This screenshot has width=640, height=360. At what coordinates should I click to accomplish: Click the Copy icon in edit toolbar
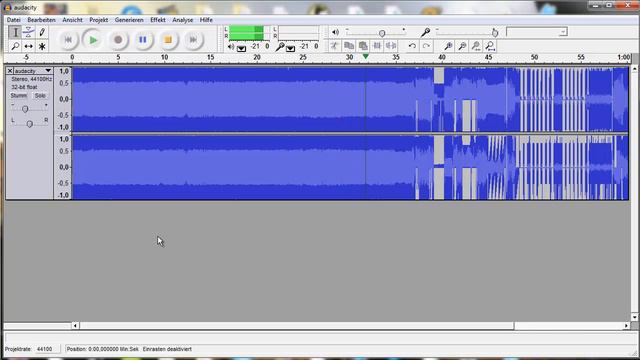pos(349,46)
